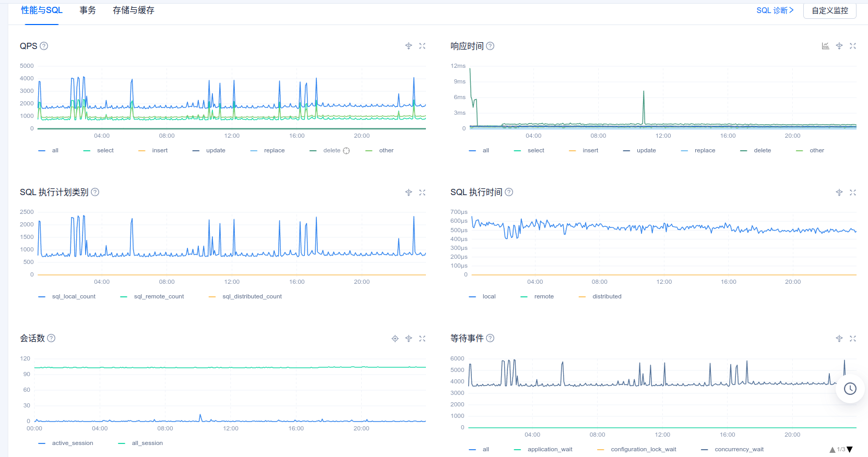Open the SQL 诊断 link

click(x=775, y=10)
